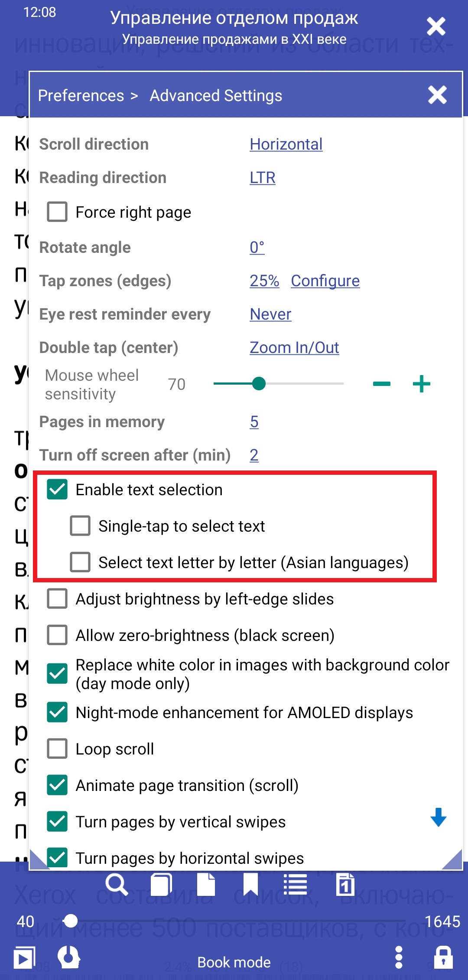Disable Night-mode enhancement for AMOLED displays
This screenshot has width=468, height=980.
pyautogui.click(x=57, y=712)
